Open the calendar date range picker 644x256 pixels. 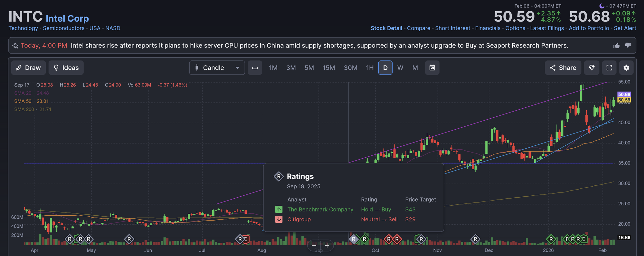(432, 68)
